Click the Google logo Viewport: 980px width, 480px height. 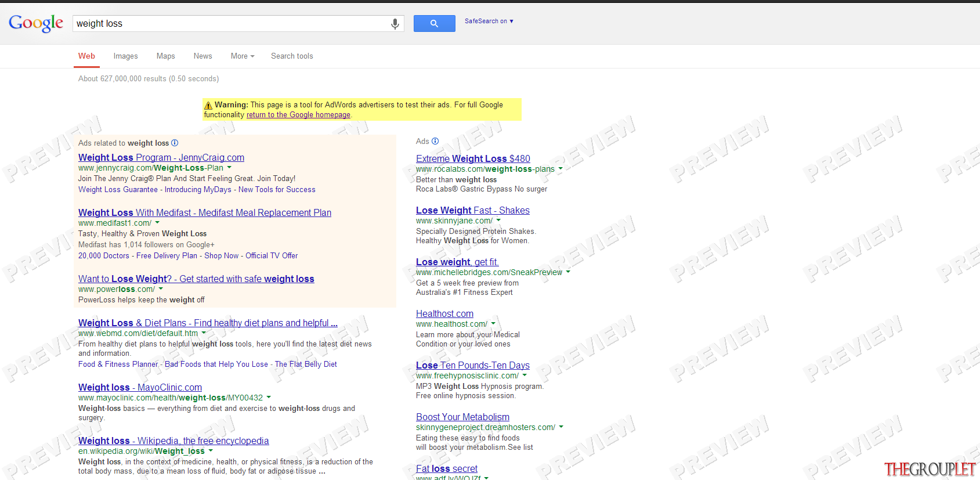click(36, 23)
